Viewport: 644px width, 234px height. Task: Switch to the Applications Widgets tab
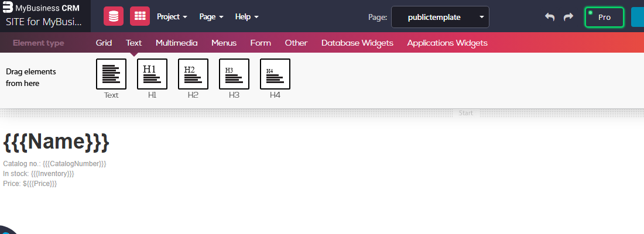(x=447, y=43)
